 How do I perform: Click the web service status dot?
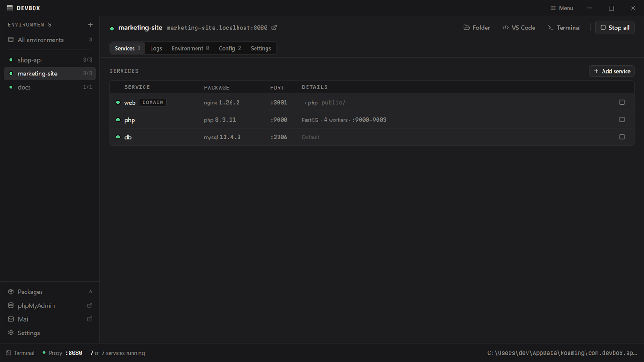click(118, 103)
